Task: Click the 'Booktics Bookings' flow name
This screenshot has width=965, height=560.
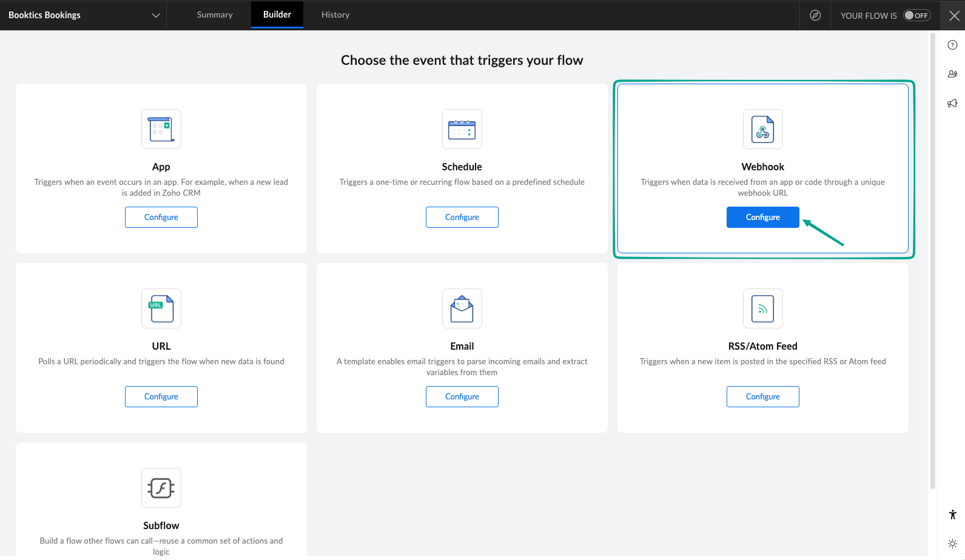Action: [x=45, y=15]
